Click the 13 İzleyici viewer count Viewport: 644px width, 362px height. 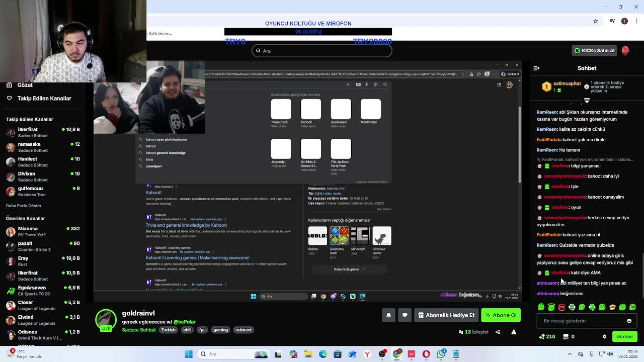[473, 332]
